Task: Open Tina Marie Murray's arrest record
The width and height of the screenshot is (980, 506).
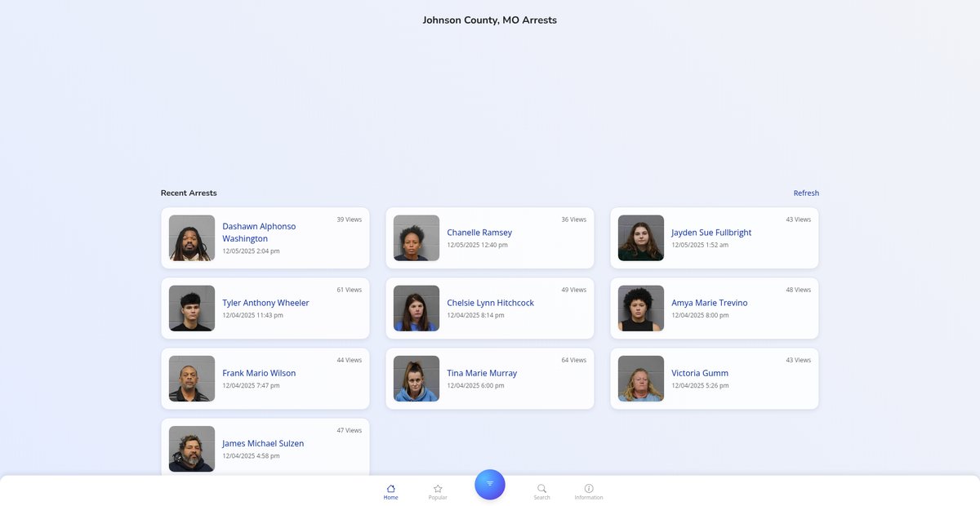Action: (x=490, y=379)
